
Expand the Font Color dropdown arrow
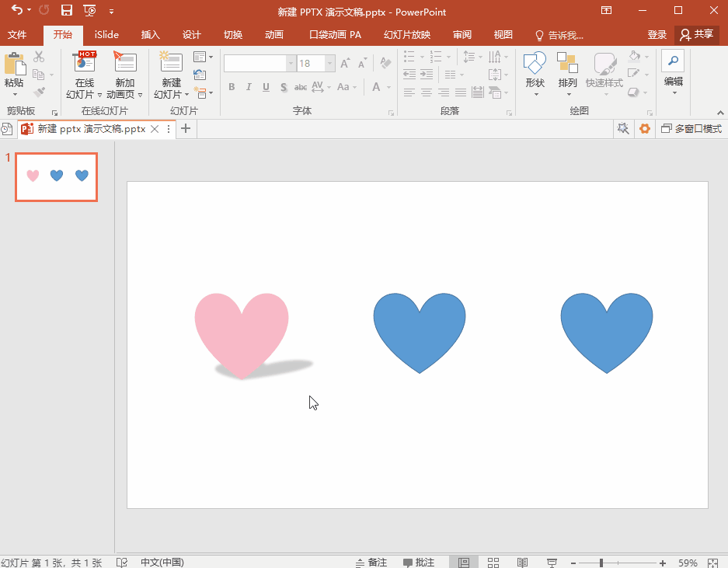pyautogui.click(x=388, y=87)
